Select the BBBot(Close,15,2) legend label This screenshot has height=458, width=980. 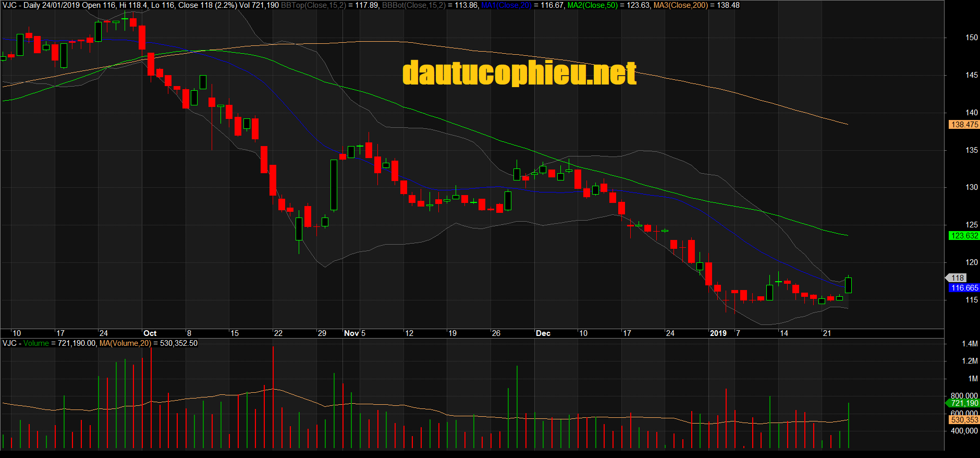coord(413,5)
